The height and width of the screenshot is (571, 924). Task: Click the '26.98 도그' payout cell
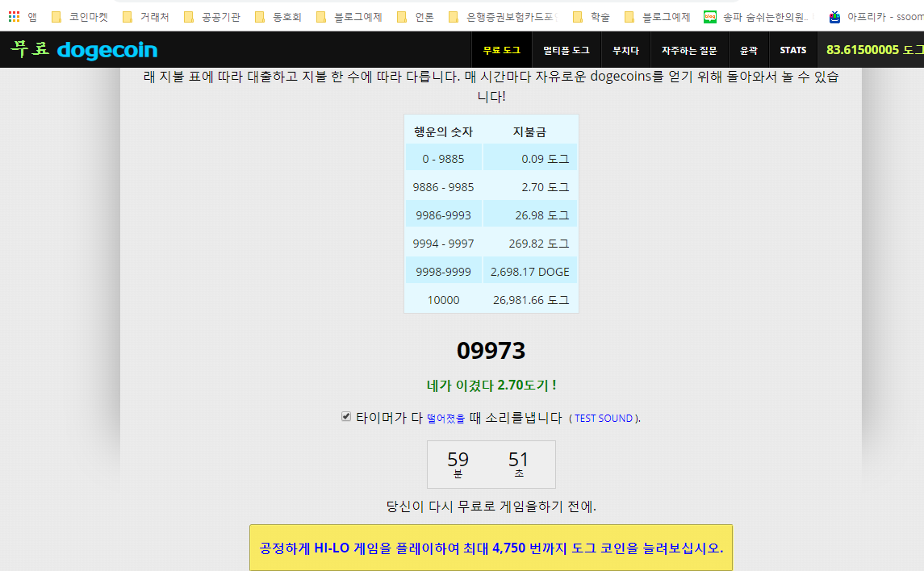[x=530, y=215]
